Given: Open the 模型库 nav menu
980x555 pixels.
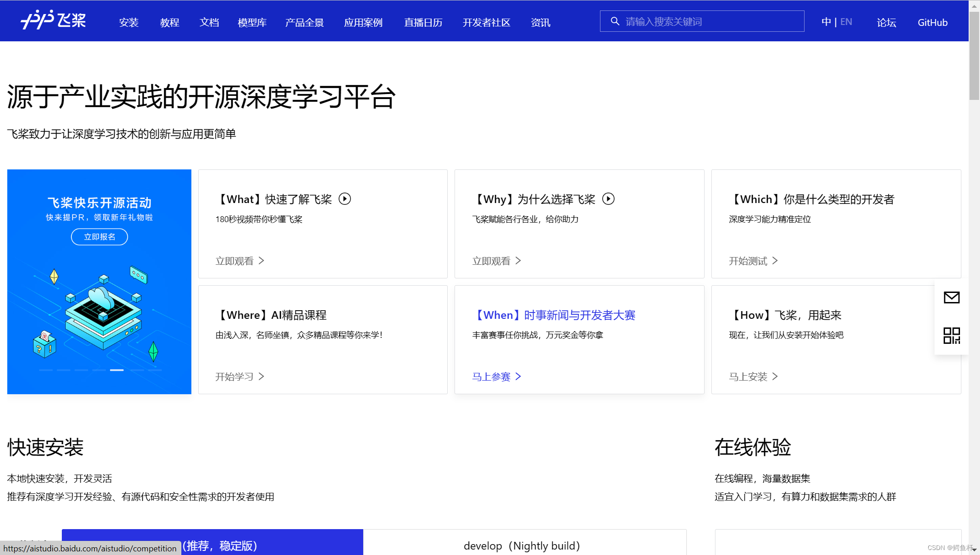Looking at the screenshot, I should point(252,23).
